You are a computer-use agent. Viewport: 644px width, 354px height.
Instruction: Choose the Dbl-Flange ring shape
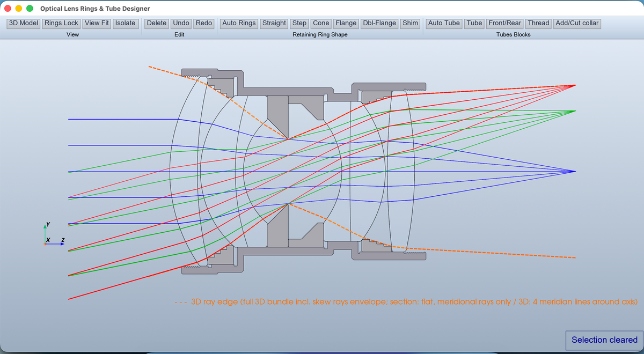[x=379, y=23]
